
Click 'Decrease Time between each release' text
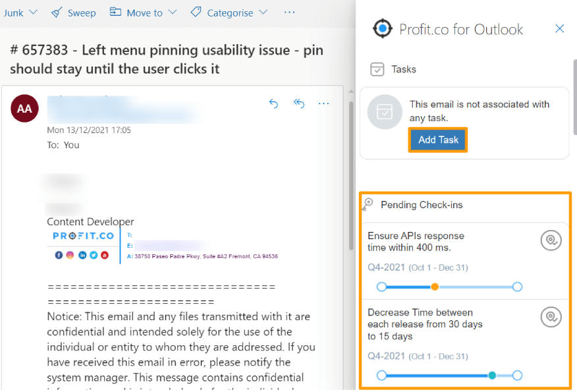point(425,324)
